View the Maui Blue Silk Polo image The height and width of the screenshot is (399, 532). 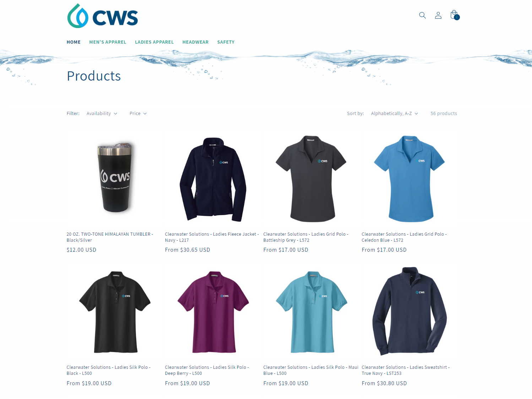click(311, 312)
